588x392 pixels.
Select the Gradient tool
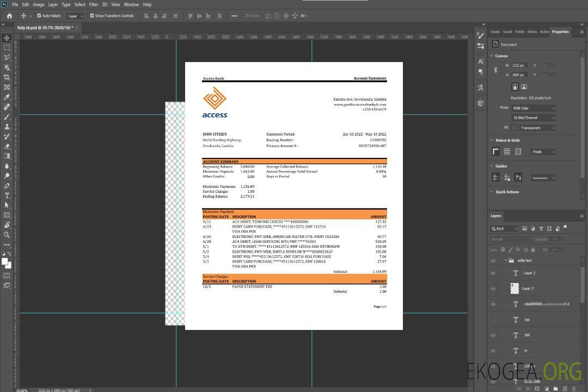pyautogui.click(x=7, y=156)
